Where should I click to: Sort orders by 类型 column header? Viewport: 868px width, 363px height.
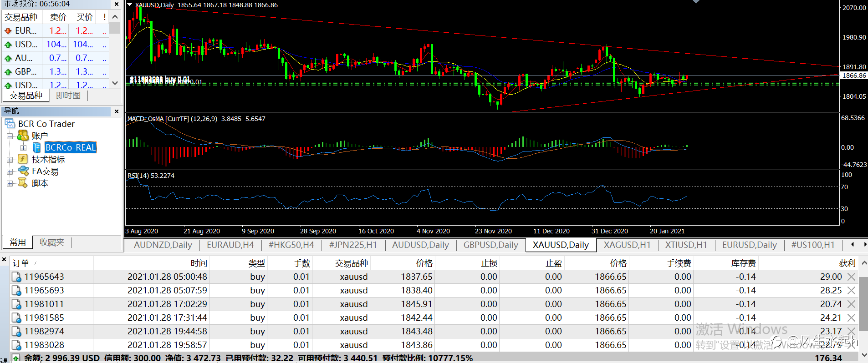click(x=239, y=263)
